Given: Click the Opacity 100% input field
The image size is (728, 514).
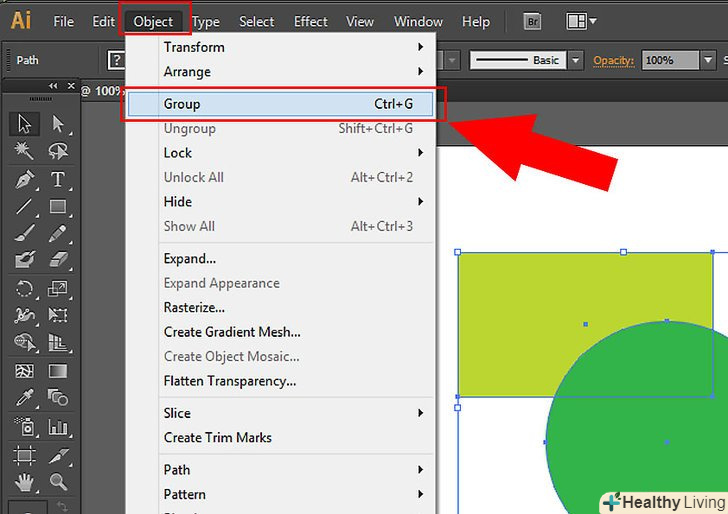Looking at the screenshot, I should pyautogui.click(x=670, y=60).
